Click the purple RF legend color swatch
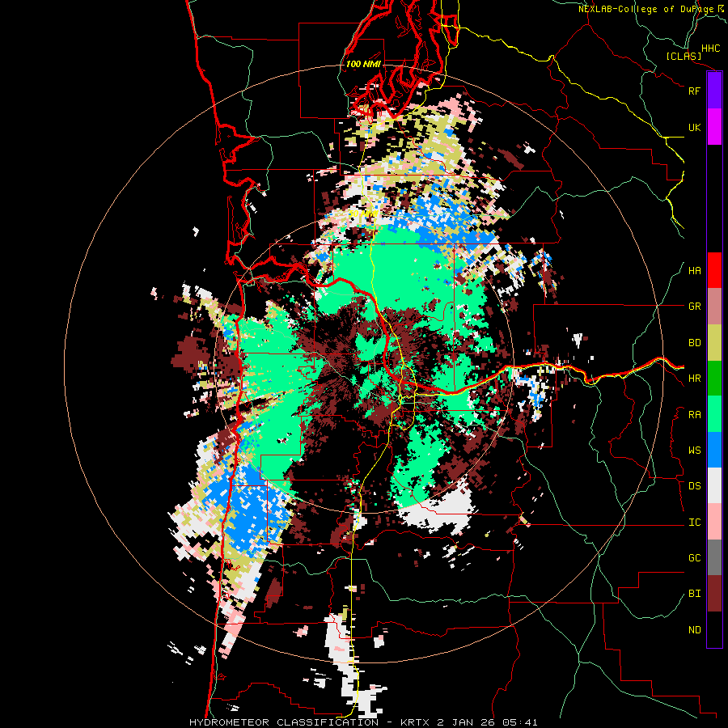This screenshot has height=728, width=728. [x=714, y=91]
